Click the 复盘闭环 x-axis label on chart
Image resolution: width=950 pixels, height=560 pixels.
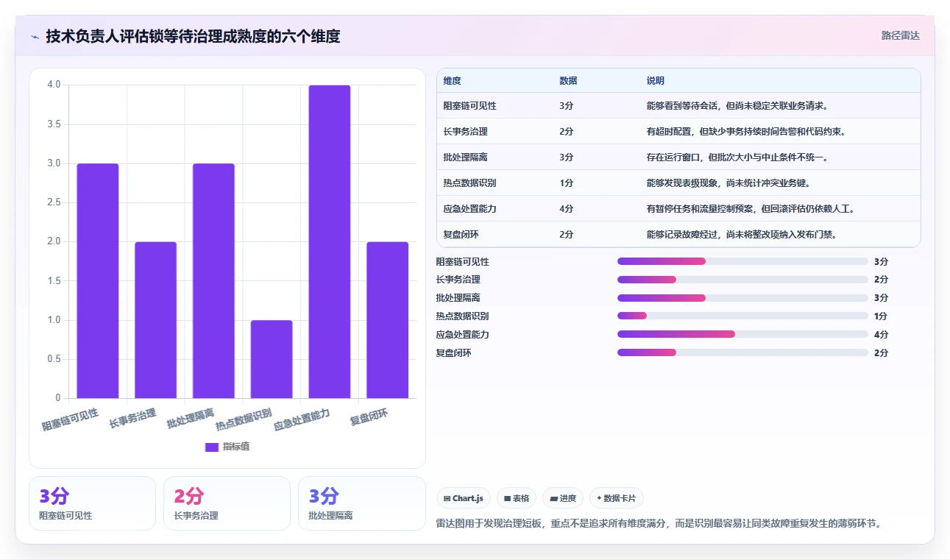pos(369,417)
